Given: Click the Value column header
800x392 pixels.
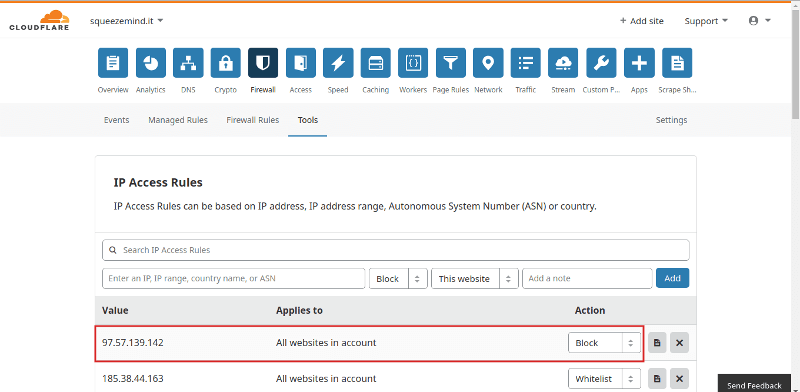Looking at the screenshot, I should (115, 310).
